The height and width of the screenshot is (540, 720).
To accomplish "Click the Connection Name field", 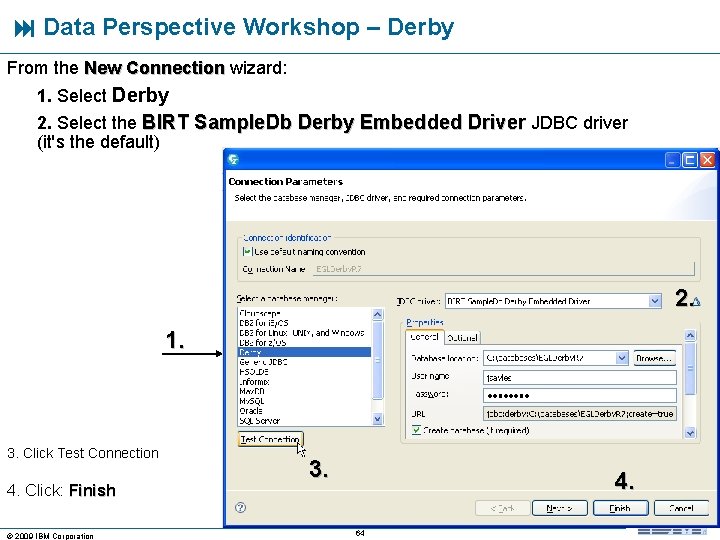I will click(x=504, y=269).
